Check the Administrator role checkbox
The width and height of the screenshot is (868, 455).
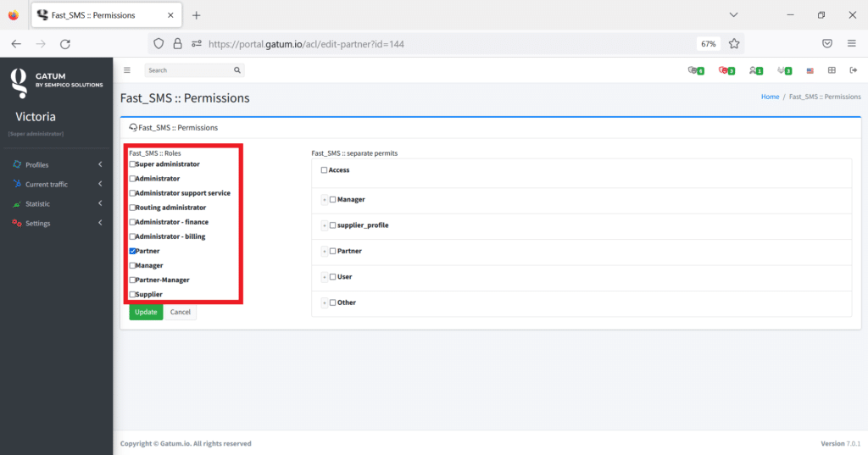132,179
